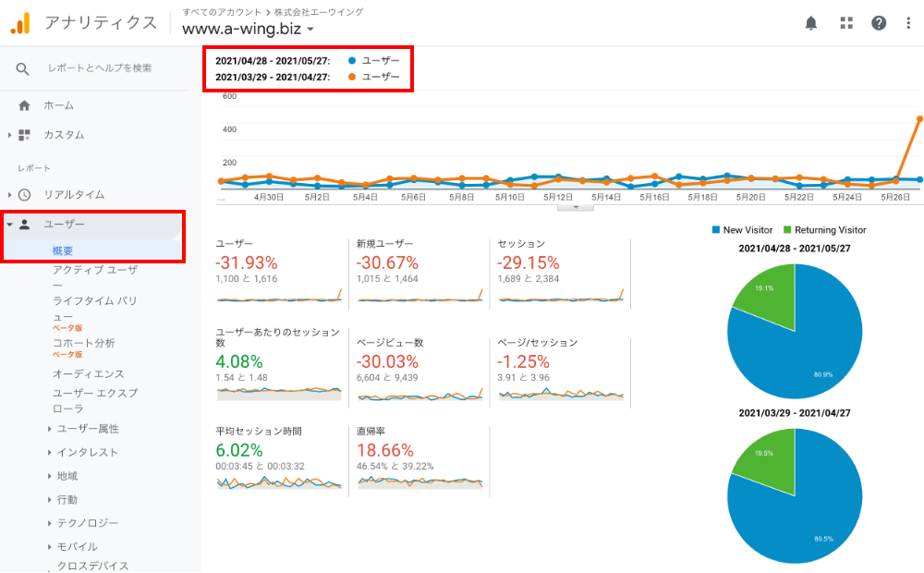Click the New Visitor blue legend swatch

716,230
